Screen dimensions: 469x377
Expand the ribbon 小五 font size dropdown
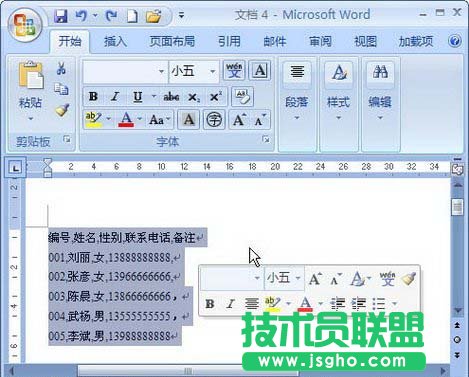212,71
